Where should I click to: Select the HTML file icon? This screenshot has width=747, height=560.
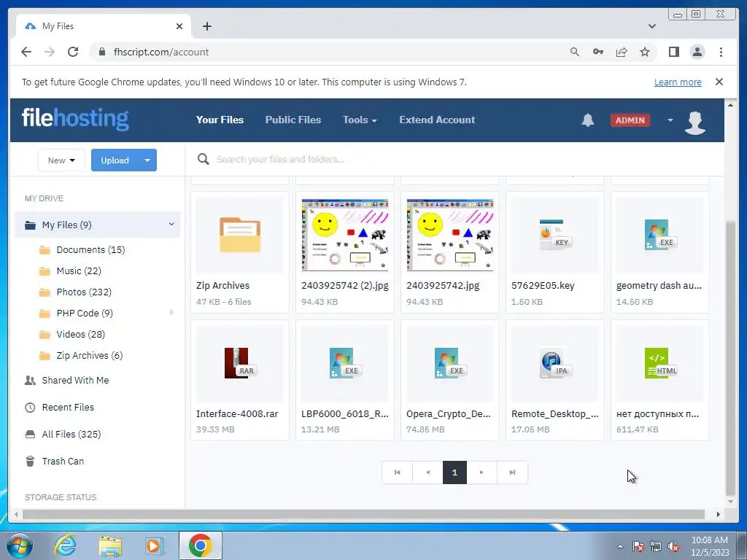(659, 363)
